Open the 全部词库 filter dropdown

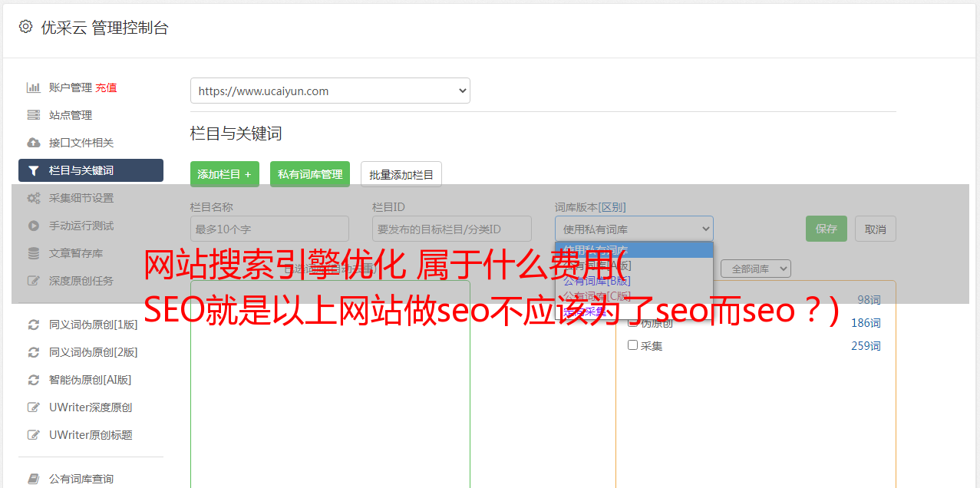(755, 269)
